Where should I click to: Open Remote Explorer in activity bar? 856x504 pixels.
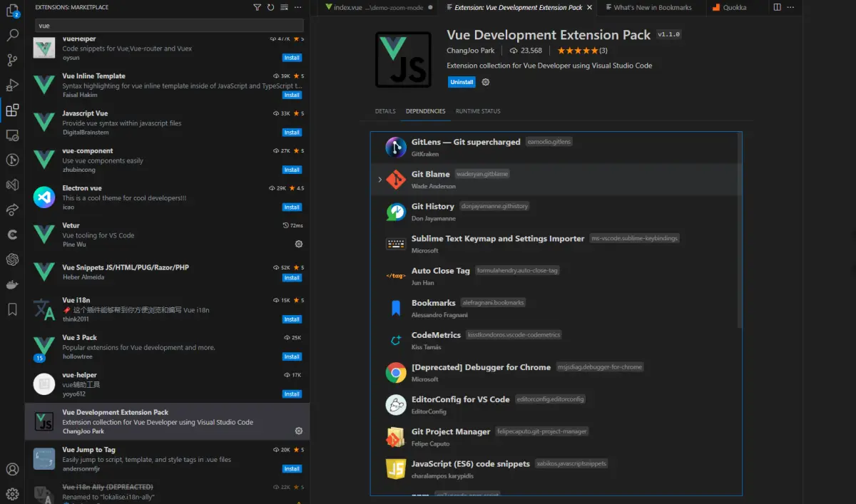coord(12,135)
